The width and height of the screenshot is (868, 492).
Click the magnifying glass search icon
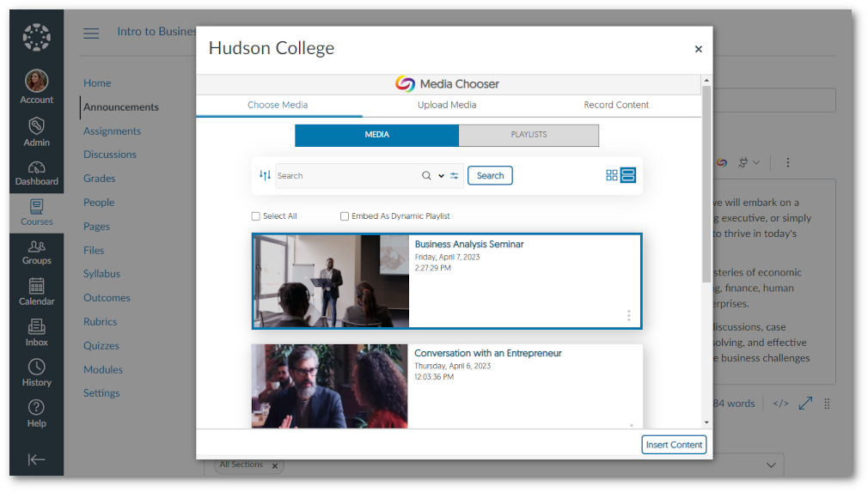[426, 175]
